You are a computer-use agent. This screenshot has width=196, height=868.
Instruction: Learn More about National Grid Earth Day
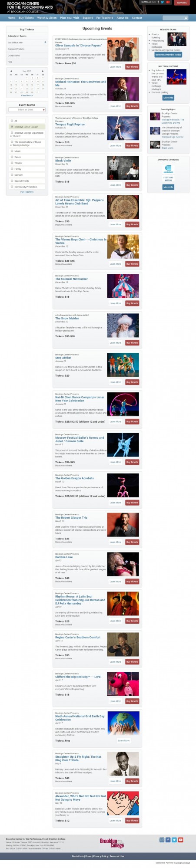(x=124, y=741)
